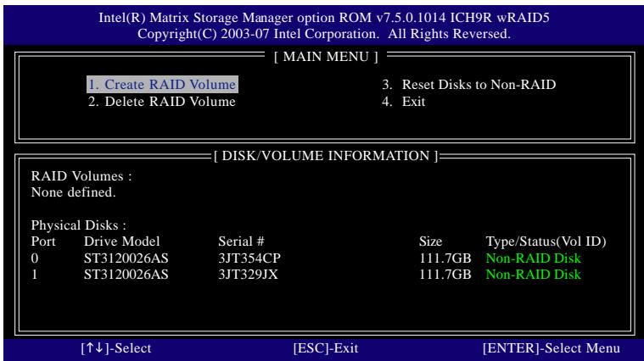Choose the Exit menu option
The width and height of the screenshot is (644, 361).
(x=403, y=102)
